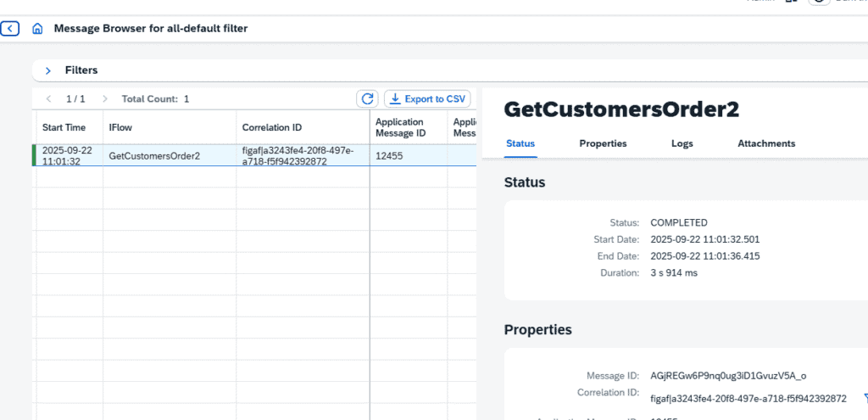Screen dimensions: 868x420
Task: Expand the Filters panel chevron
Action: coord(48,71)
